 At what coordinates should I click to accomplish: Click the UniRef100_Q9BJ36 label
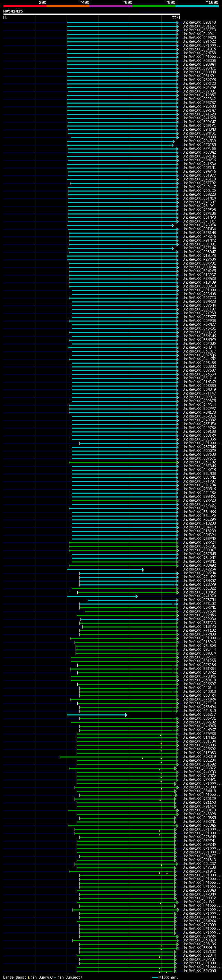tap(199, 944)
